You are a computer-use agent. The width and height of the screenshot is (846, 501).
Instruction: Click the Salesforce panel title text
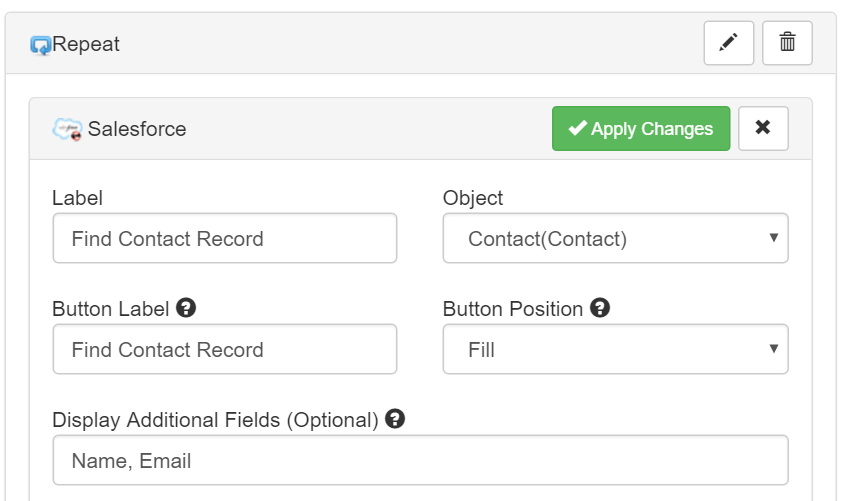[137, 129]
